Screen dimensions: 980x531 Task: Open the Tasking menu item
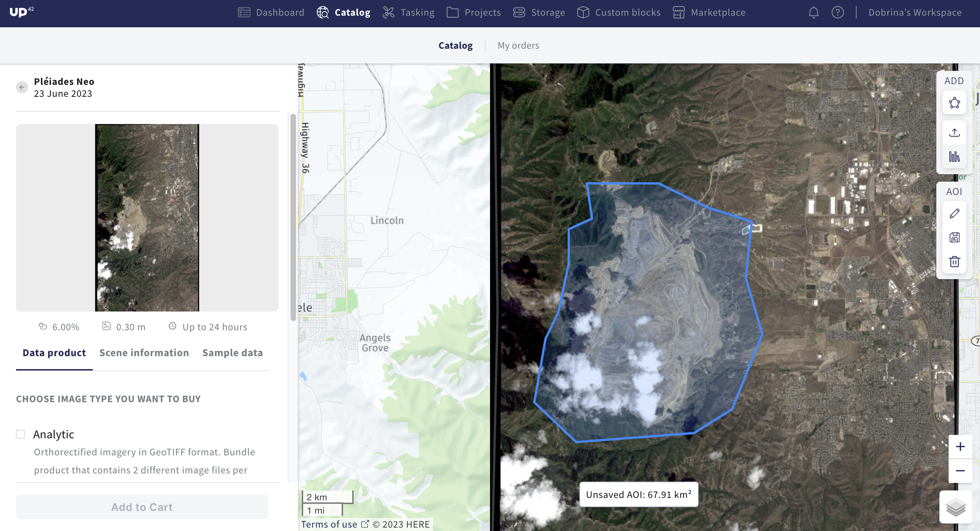[408, 13]
